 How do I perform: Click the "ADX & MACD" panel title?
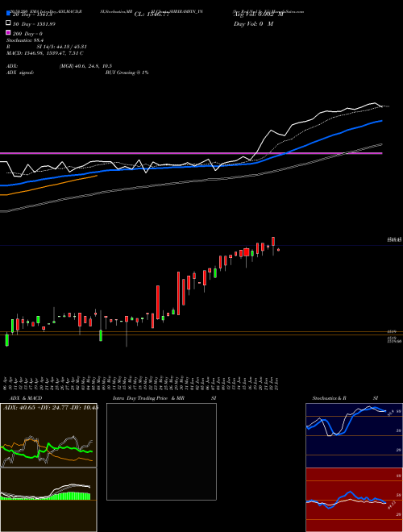pyautogui.click(x=26, y=398)
